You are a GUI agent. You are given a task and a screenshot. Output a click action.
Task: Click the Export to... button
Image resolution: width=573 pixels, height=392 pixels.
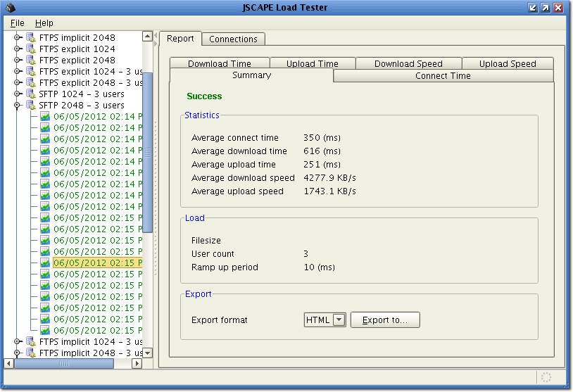pyautogui.click(x=385, y=320)
